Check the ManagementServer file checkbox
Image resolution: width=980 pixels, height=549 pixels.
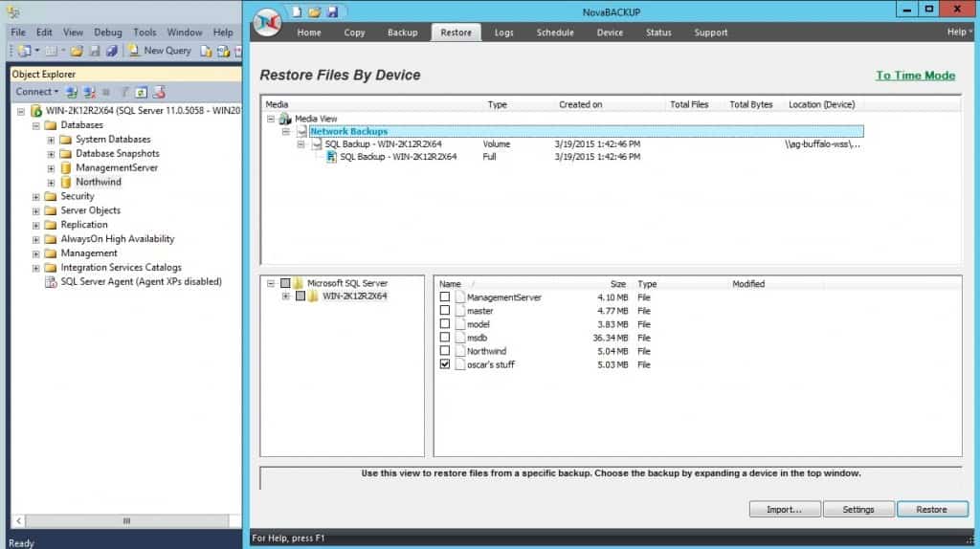444,296
